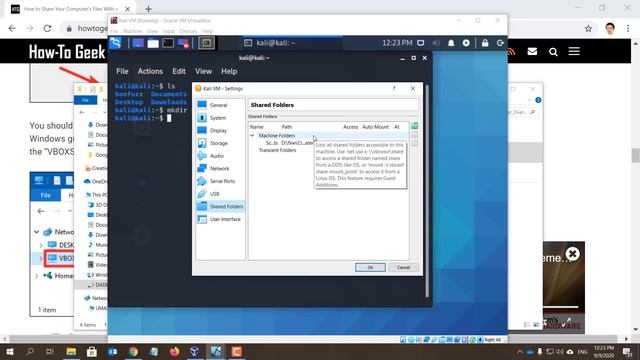This screenshot has width=640, height=360.
Task: Open a new Chrome tab
Action: (x=149, y=9)
